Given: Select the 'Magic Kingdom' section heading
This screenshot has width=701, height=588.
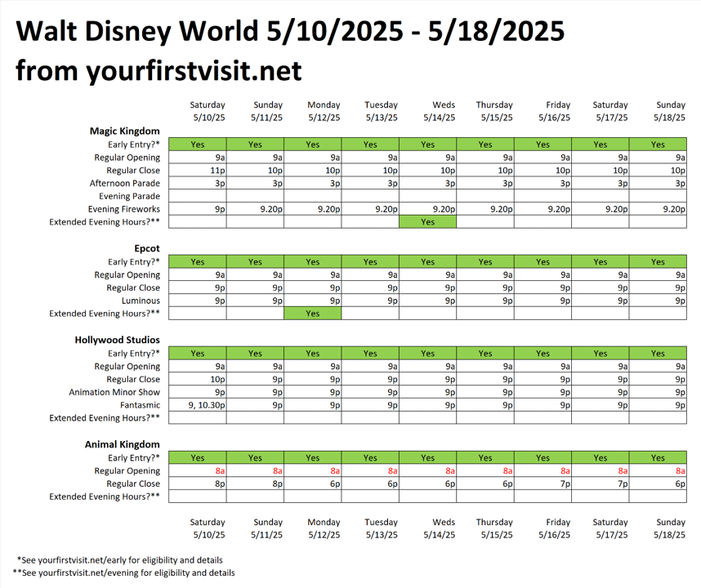Looking at the screenshot, I should pos(125,131).
